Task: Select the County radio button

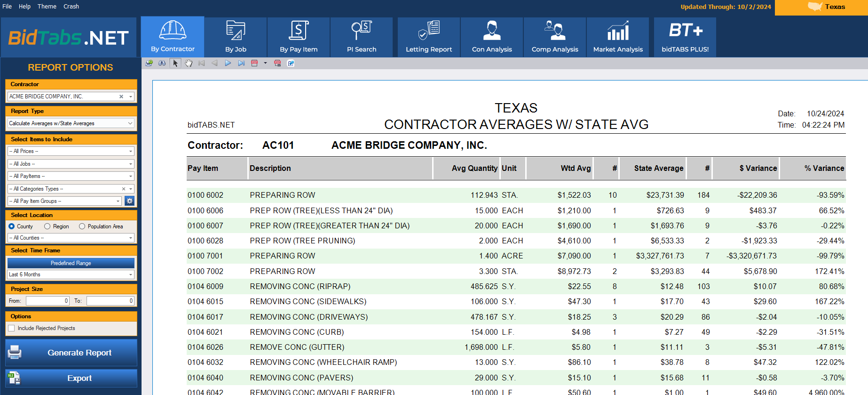Action: point(12,226)
